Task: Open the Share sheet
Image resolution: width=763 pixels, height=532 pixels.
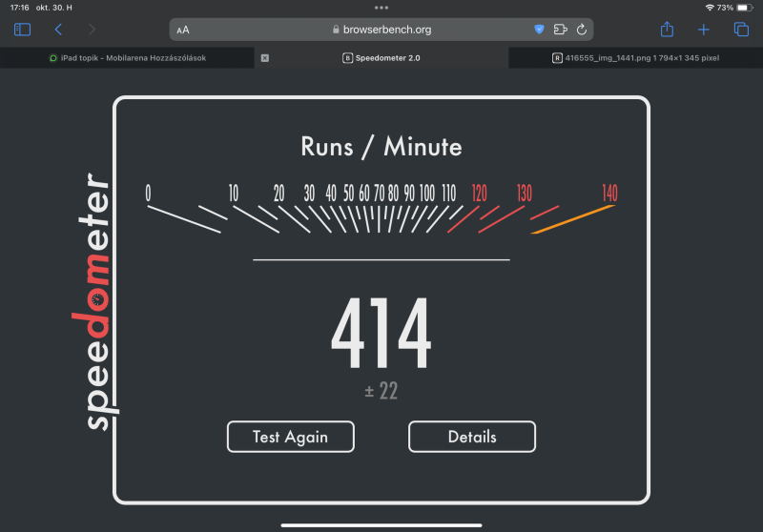Action: [x=667, y=30]
